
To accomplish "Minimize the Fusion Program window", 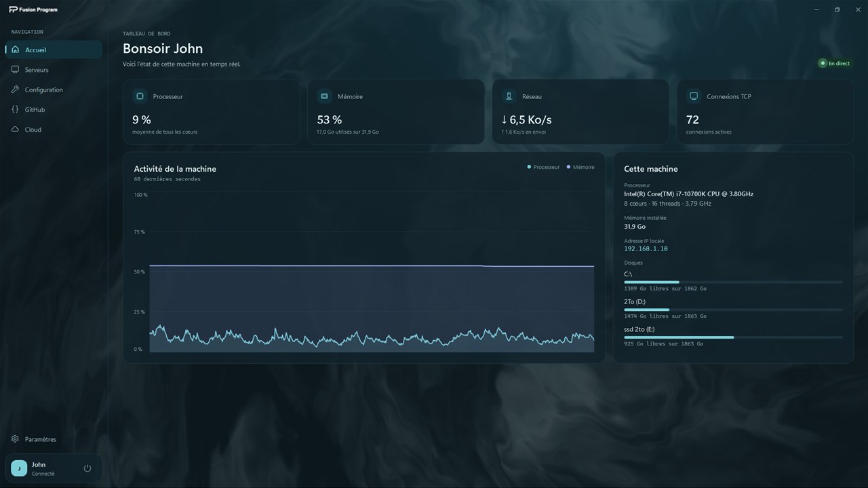I will (x=816, y=10).
